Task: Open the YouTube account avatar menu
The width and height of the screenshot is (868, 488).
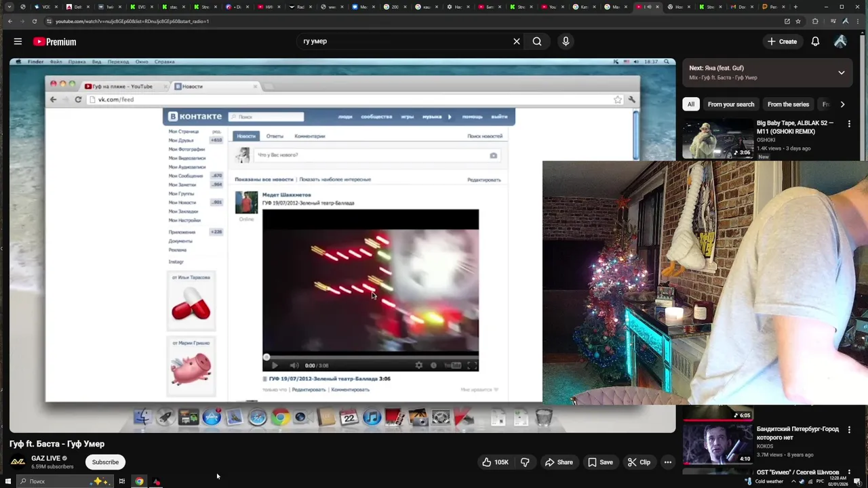Action: (x=840, y=41)
